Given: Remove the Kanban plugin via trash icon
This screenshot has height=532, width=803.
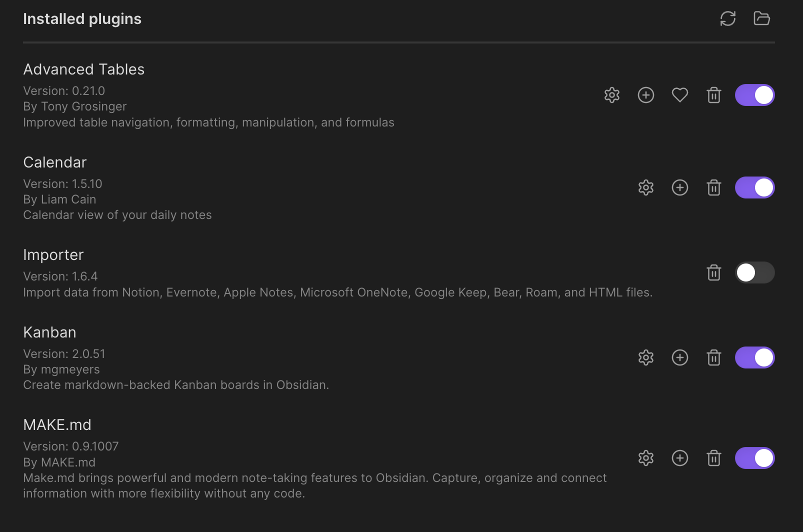Looking at the screenshot, I should (x=714, y=357).
